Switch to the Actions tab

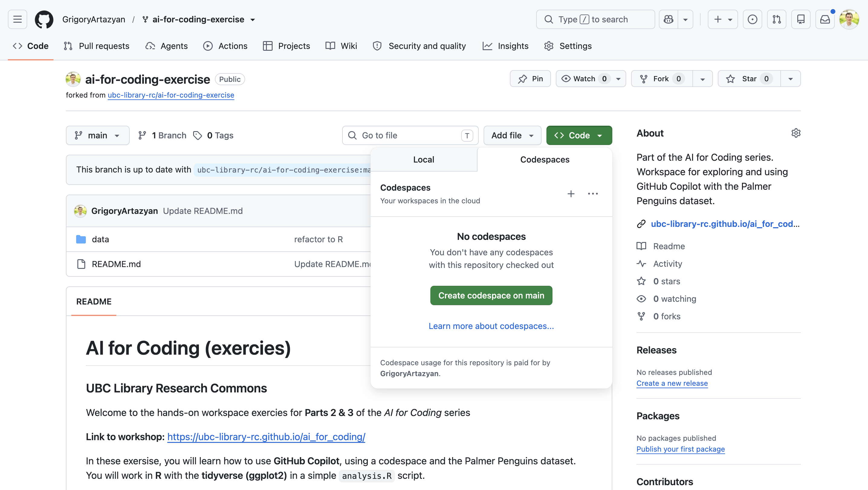(x=225, y=46)
